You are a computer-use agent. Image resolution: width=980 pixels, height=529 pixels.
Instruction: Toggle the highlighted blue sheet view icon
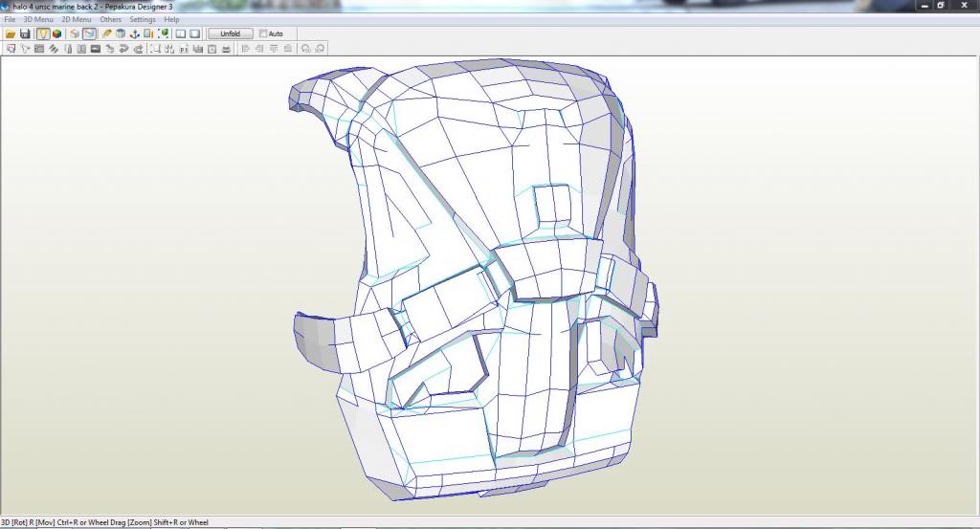(89, 33)
